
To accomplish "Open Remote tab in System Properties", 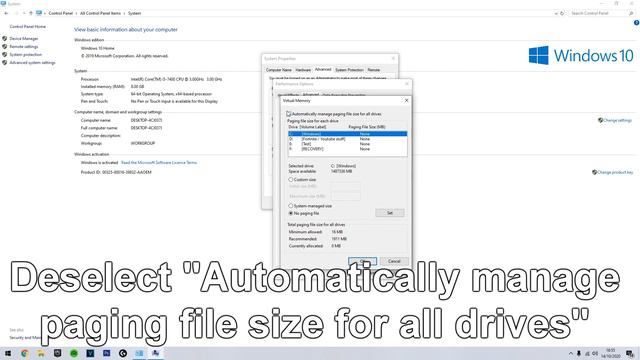I will pyautogui.click(x=373, y=70).
